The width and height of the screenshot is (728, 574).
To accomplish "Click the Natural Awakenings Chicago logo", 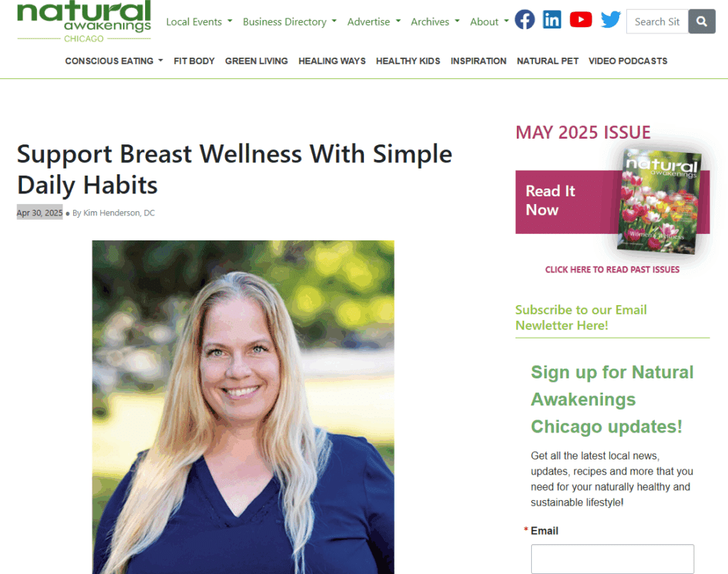I will coord(84,22).
